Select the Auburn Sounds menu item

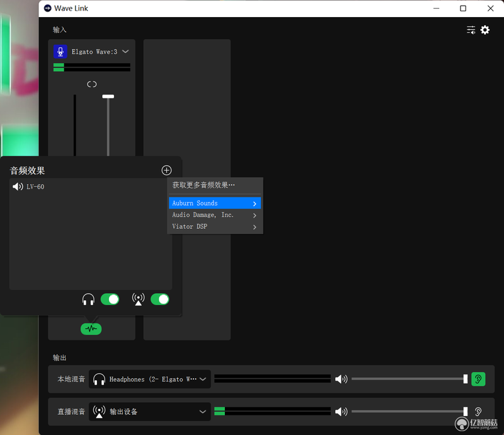[215, 203]
